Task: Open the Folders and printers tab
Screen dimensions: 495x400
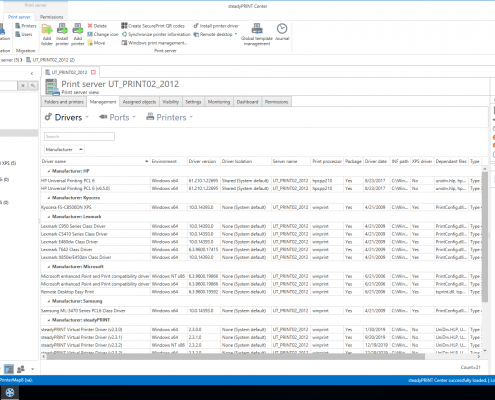Action: pos(64,102)
